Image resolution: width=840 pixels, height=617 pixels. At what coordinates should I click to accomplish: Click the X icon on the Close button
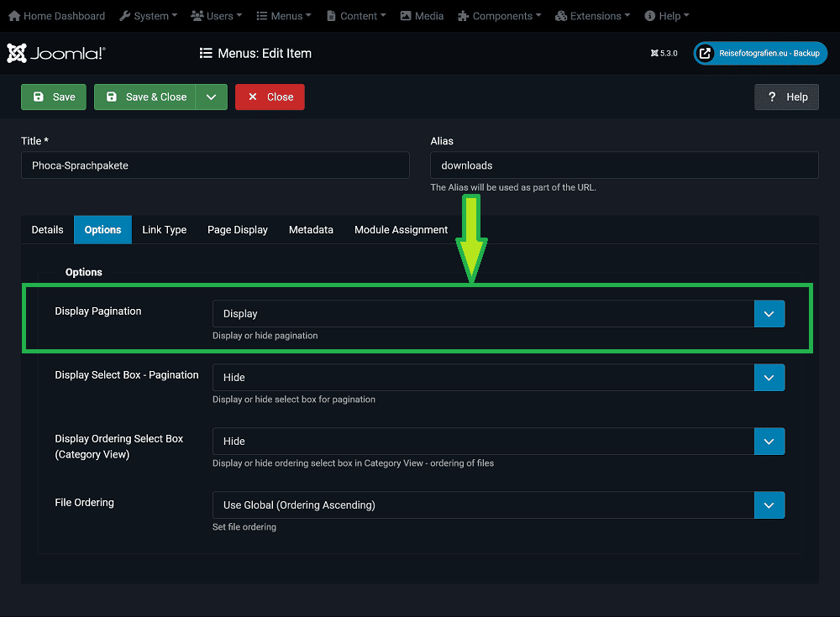(253, 97)
